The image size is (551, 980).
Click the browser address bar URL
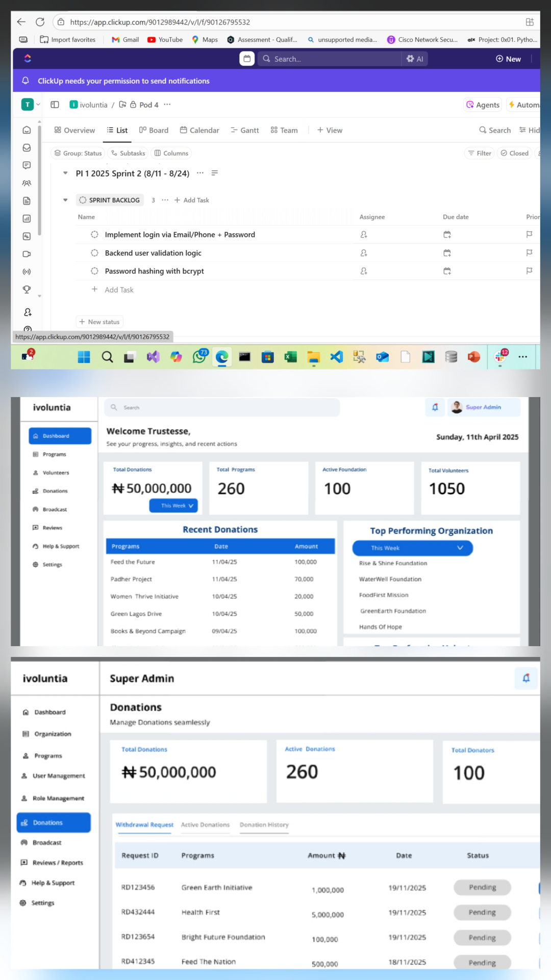[x=160, y=22]
